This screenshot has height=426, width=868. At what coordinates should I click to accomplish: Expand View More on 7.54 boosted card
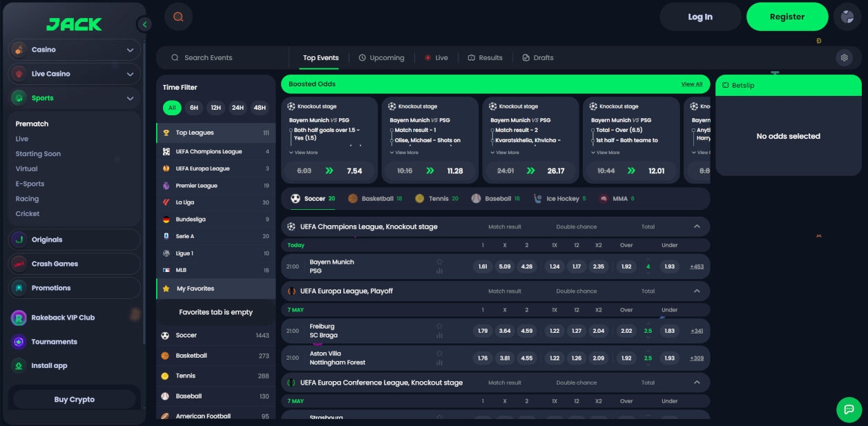click(x=304, y=153)
